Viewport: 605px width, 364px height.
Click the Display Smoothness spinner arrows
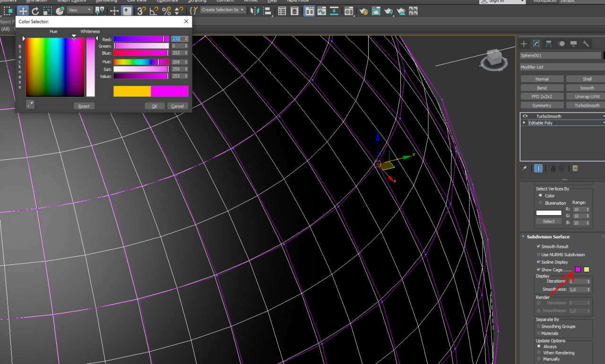tap(588, 289)
